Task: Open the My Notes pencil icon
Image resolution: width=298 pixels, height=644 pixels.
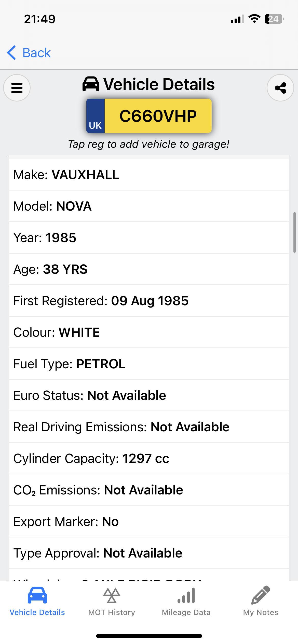Action: tap(261, 595)
